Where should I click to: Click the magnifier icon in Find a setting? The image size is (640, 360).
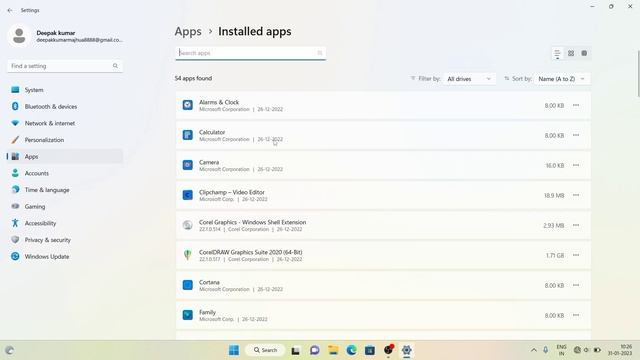tap(115, 66)
